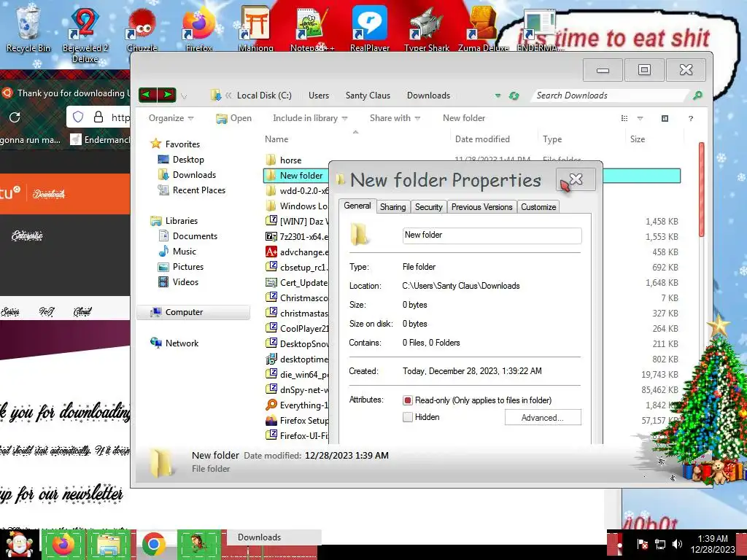Click the Santa start button
Viewport: 747px width, 560px height.
(19, 545)
